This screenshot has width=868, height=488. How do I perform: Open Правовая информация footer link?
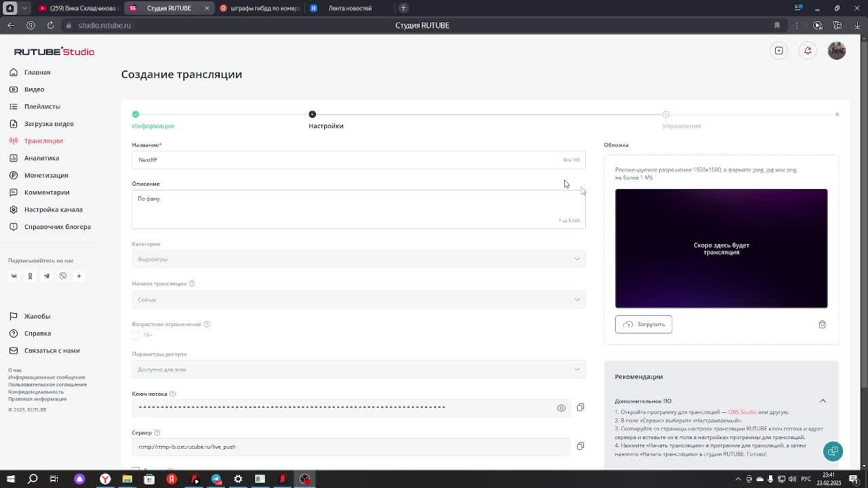click(x=37, y=399)
